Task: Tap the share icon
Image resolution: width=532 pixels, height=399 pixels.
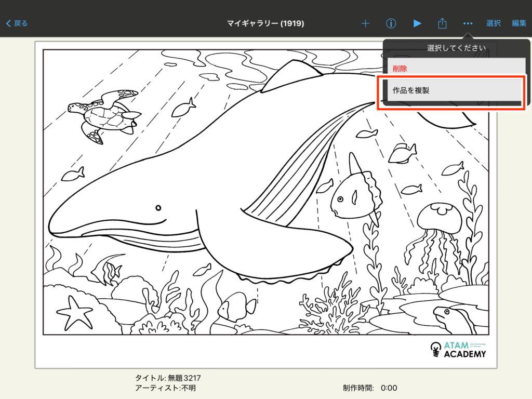Action: pos(442,23)
